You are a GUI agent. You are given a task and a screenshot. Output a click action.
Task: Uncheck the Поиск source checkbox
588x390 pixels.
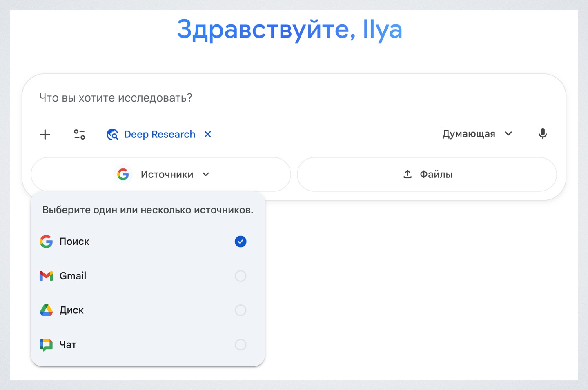click(x=241, y=242)
